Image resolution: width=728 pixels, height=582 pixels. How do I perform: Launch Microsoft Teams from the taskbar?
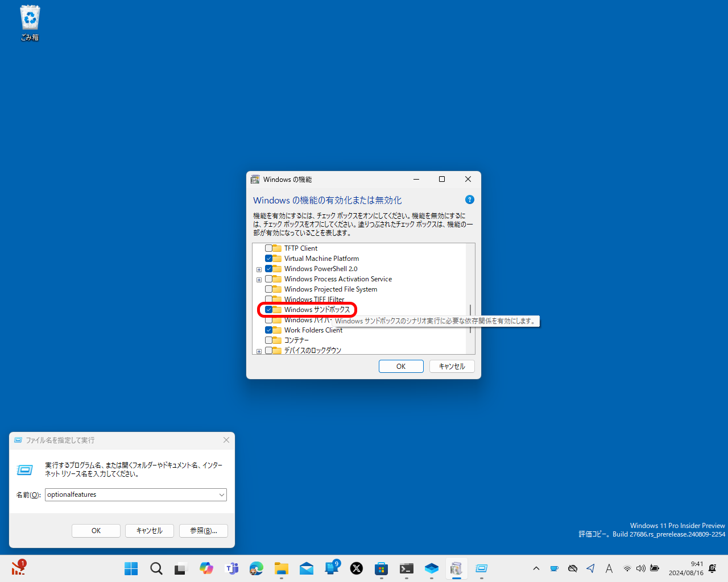point(231,568)
